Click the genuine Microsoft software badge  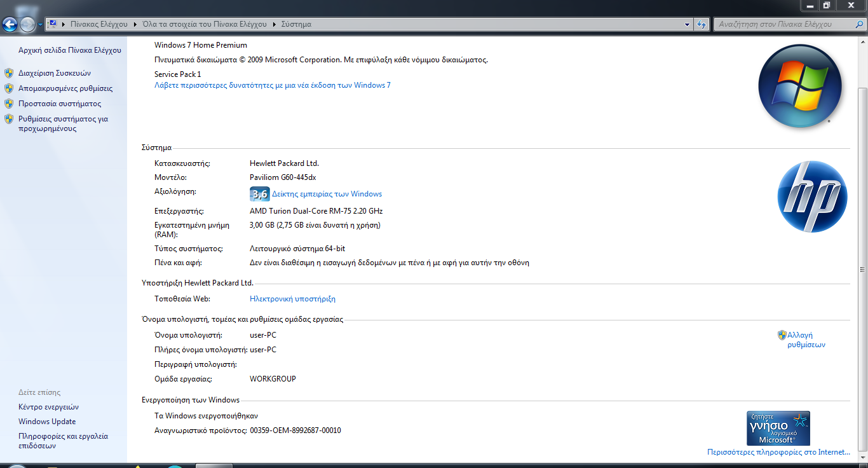(778, 428)
